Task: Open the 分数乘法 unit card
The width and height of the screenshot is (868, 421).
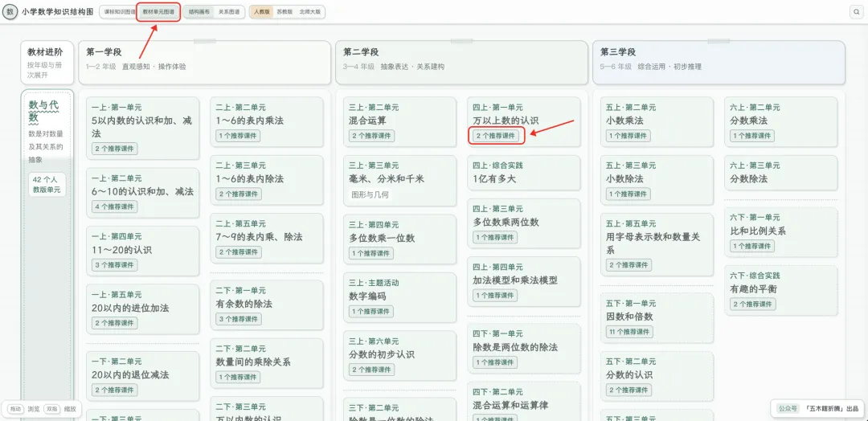Action: (781, 122)
